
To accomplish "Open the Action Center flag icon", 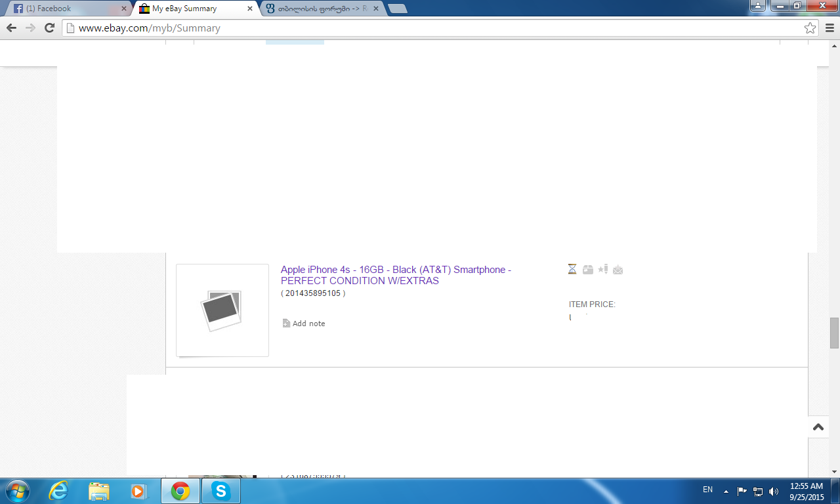I will [742, 491].
